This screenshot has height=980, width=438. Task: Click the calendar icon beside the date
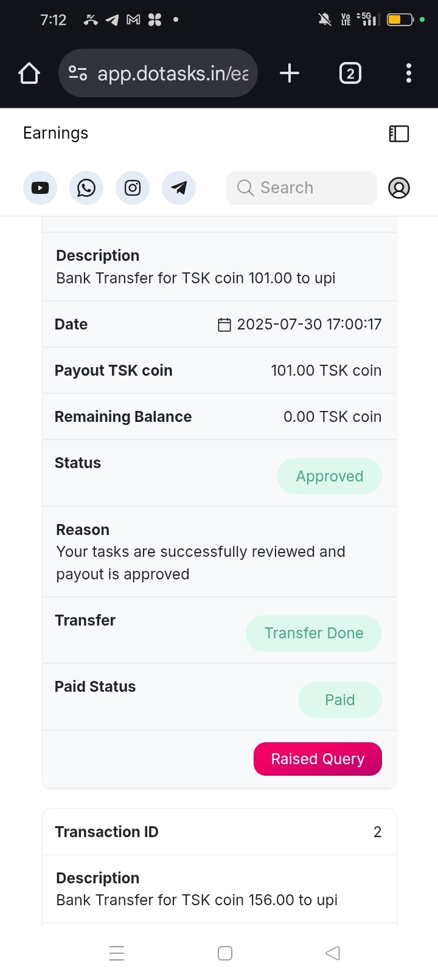224,325
